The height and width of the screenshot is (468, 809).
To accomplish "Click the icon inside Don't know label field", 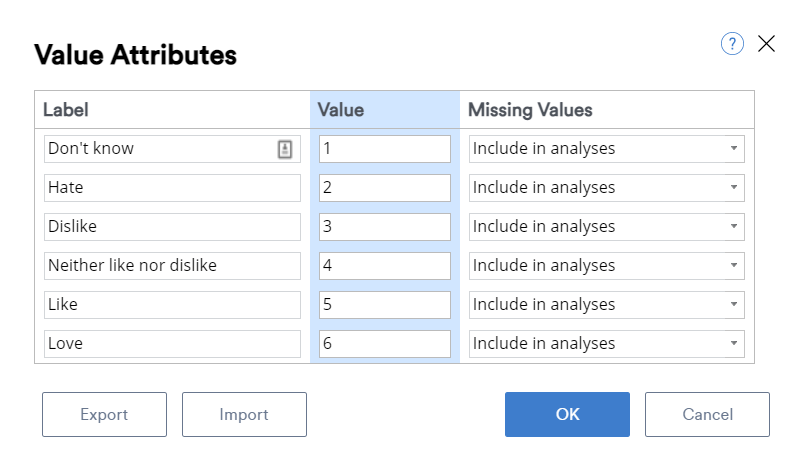I will click(285, 149).
